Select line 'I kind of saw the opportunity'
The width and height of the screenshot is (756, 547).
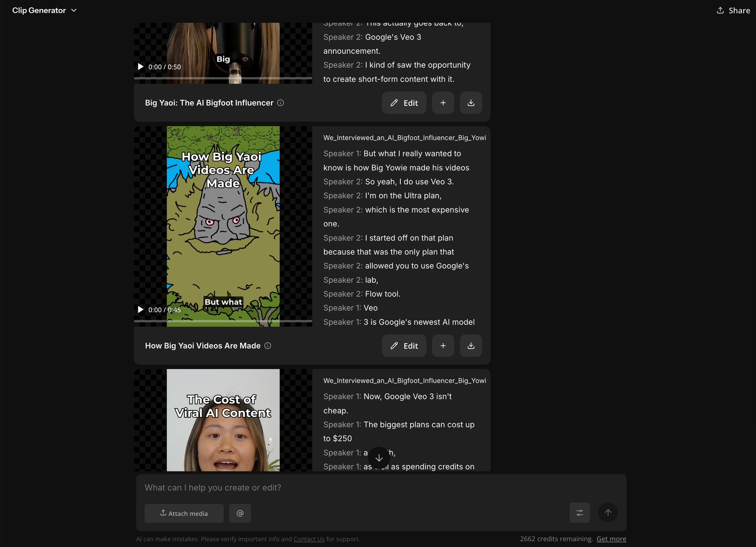click(397, 72)
